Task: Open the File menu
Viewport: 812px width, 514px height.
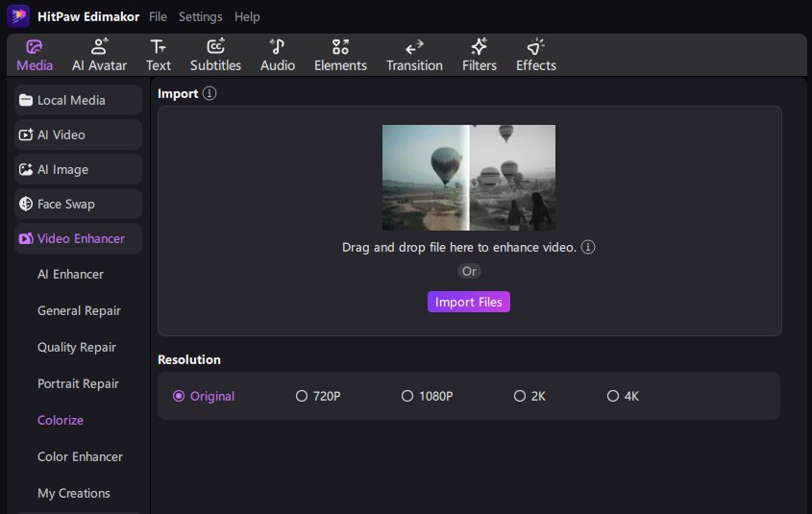Action: (x=158, y=16)
